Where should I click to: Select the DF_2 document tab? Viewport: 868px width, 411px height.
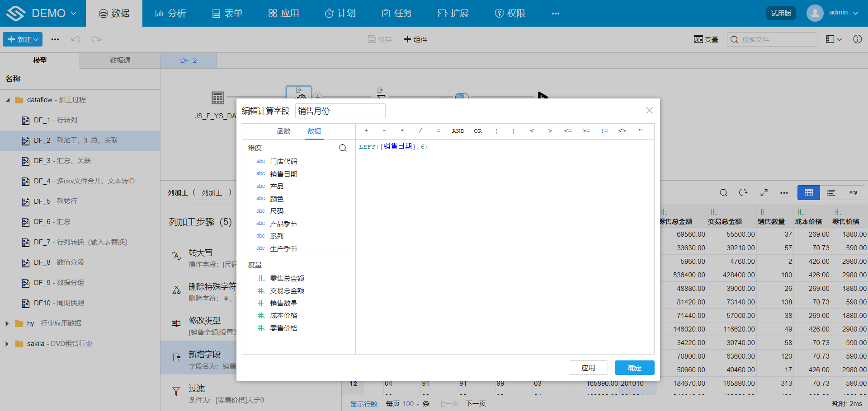tap(189, 61)
